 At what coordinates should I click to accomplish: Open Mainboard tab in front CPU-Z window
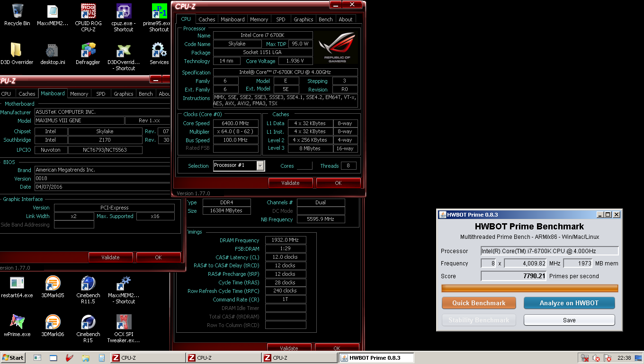point(233,19)
